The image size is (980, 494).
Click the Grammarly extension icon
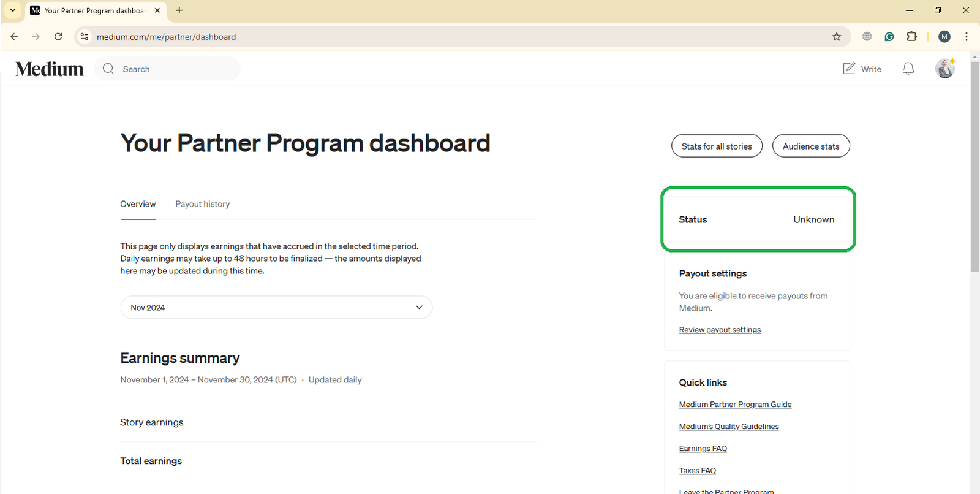tap(889, 37)
